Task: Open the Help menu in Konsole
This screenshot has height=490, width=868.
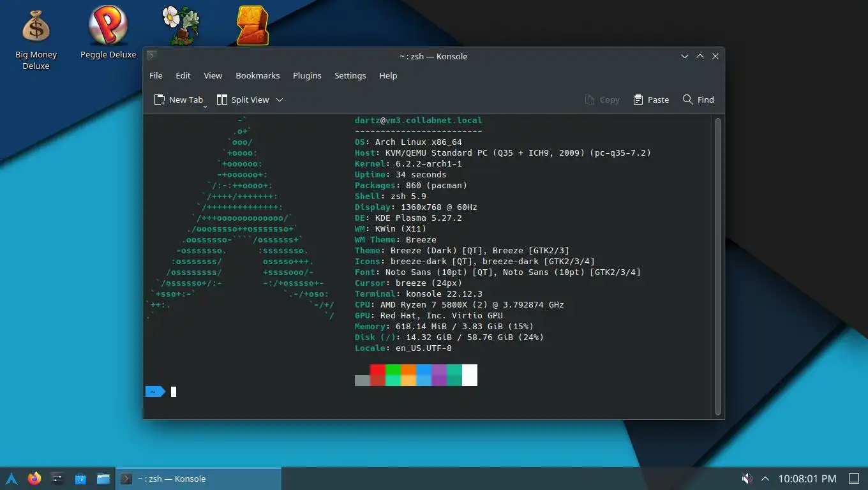Action: (388, 75)
